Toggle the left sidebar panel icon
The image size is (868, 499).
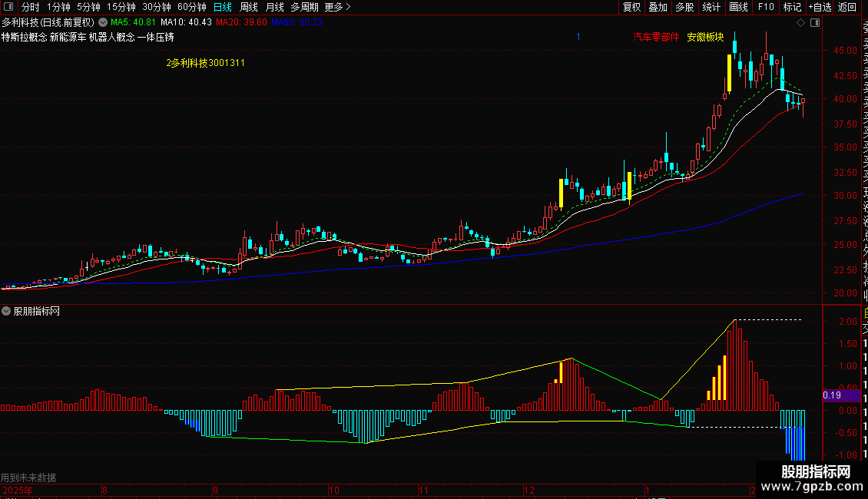tap(8, 7)
